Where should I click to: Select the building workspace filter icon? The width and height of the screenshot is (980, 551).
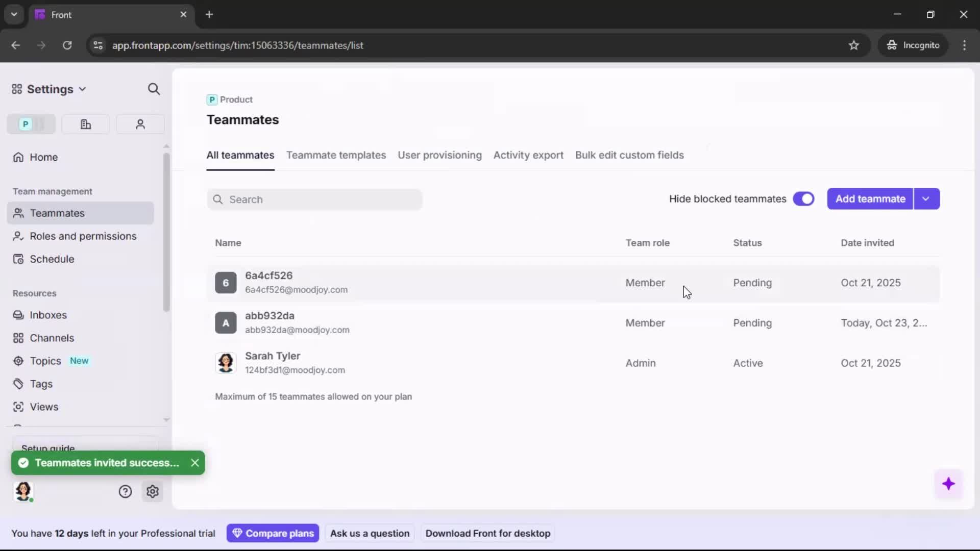click(85, 124)
